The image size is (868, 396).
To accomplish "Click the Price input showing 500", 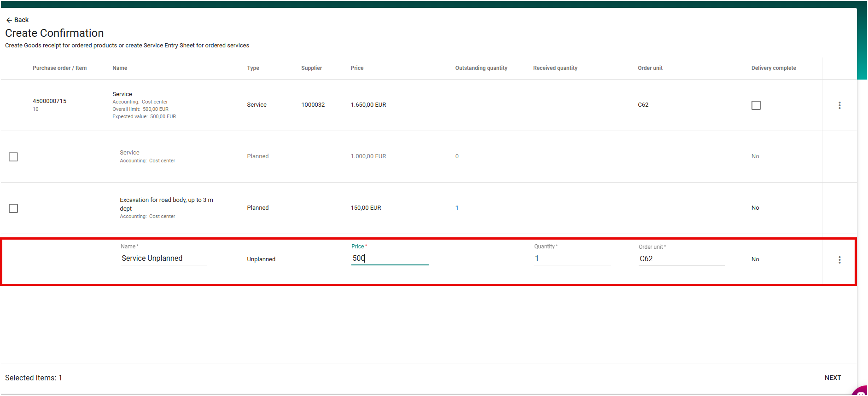I will pyautogui.click(x=389, y=258).
